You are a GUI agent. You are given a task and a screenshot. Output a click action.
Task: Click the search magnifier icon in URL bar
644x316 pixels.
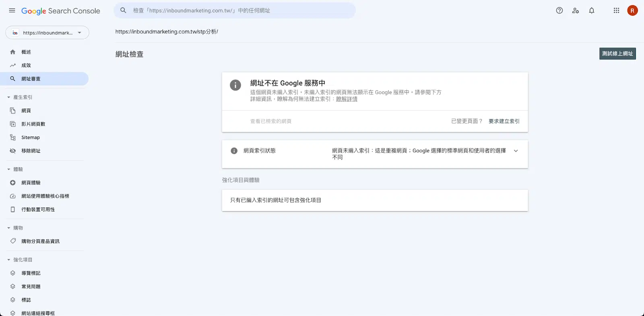coord(124,10)
